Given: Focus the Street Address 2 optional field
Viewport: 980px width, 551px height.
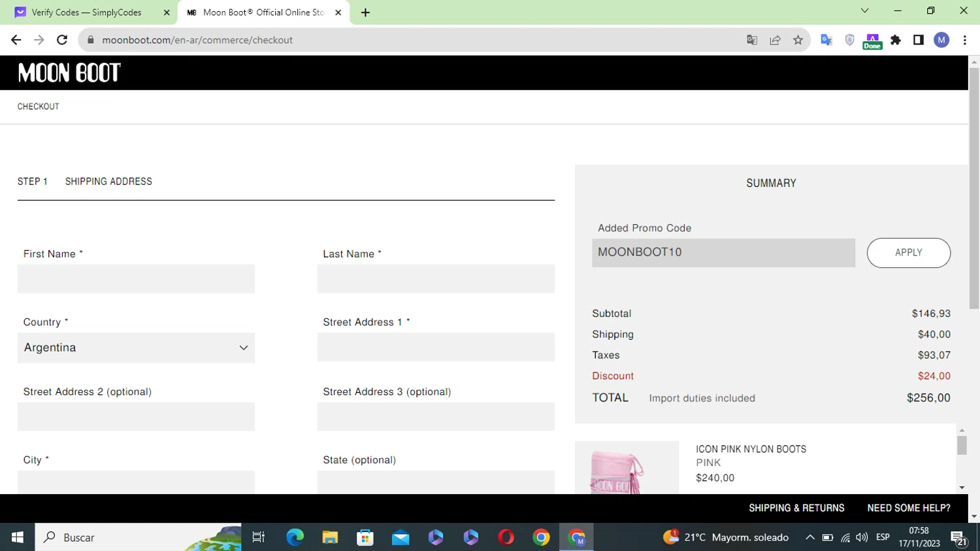Looking at the screenshot, I should (x=136, y=416).
